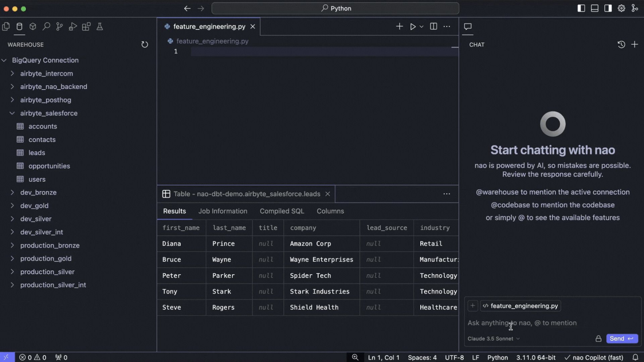Open the Search magnifier in activity bar
This screenshot has width=644, height=362.
tap(46, 26)
